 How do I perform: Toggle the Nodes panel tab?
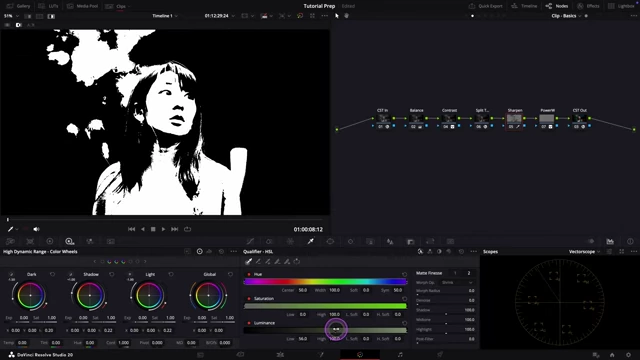pyautogui.click(x=557, y=6)
